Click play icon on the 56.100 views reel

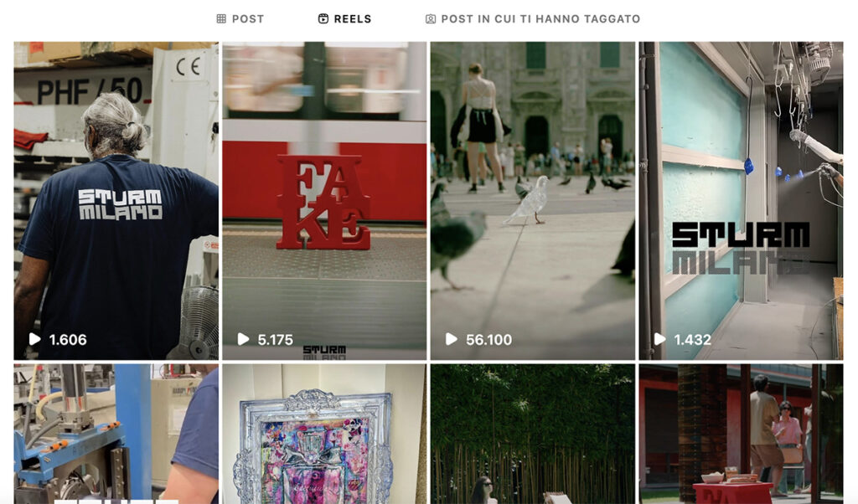[x=452, y=339]
